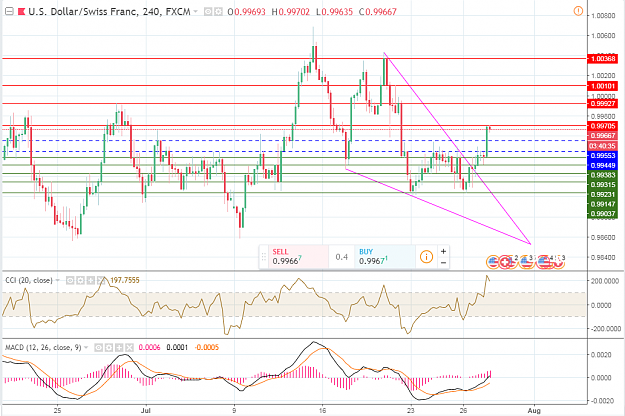Click the MACD signal value -0.0005
This screenshot has height=416, width=625.
[207, 348]
